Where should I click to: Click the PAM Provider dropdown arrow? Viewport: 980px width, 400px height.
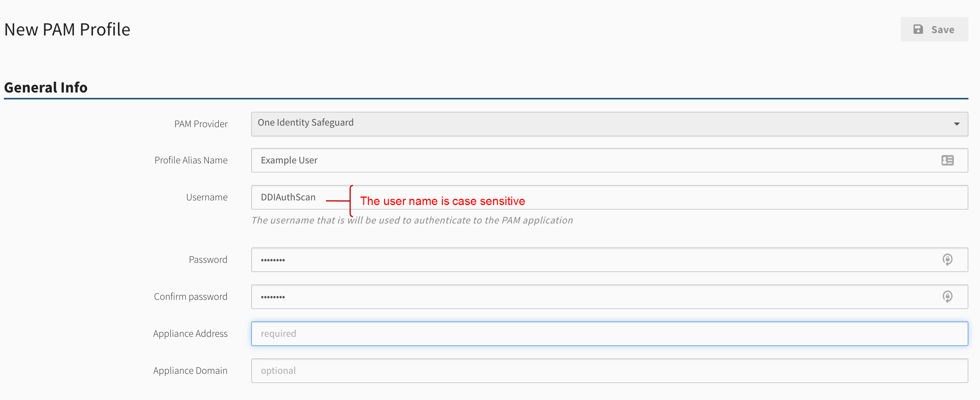(x=957, y=124)
